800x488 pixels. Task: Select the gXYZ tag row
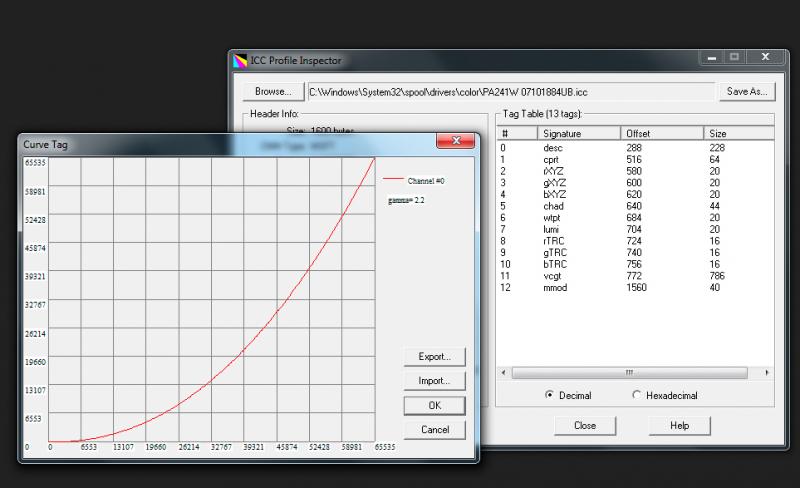tap(635, 183)
